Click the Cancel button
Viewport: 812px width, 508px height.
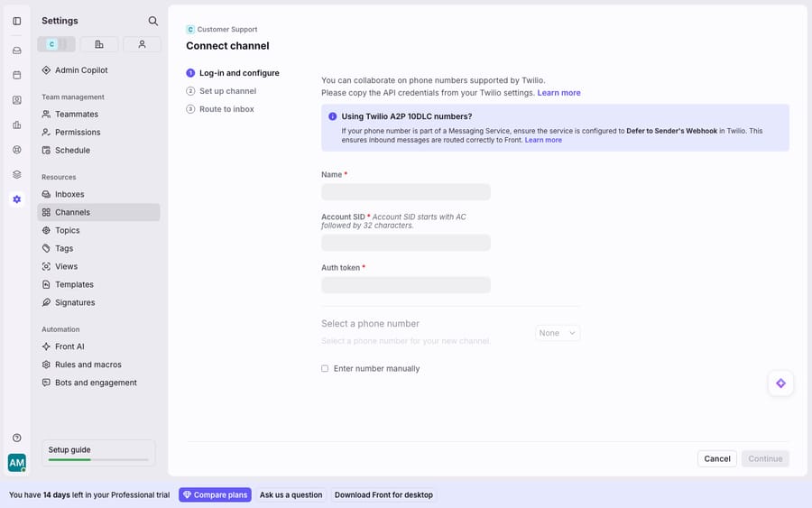716,458
